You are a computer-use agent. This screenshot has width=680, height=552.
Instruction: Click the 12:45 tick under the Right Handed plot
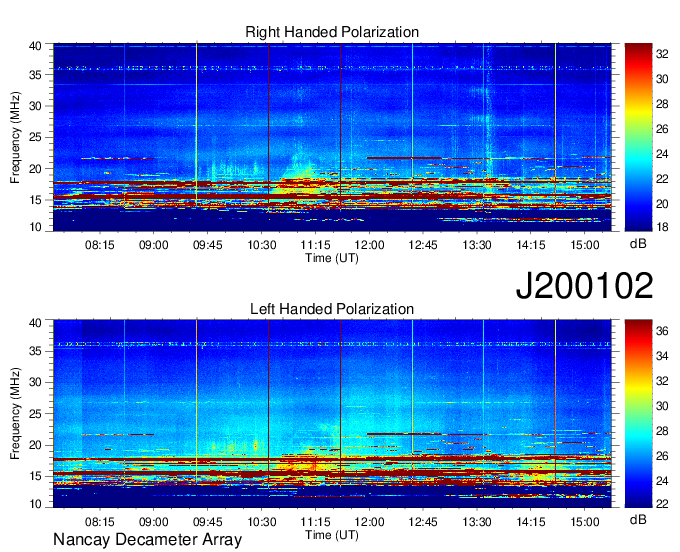point(423,245)
